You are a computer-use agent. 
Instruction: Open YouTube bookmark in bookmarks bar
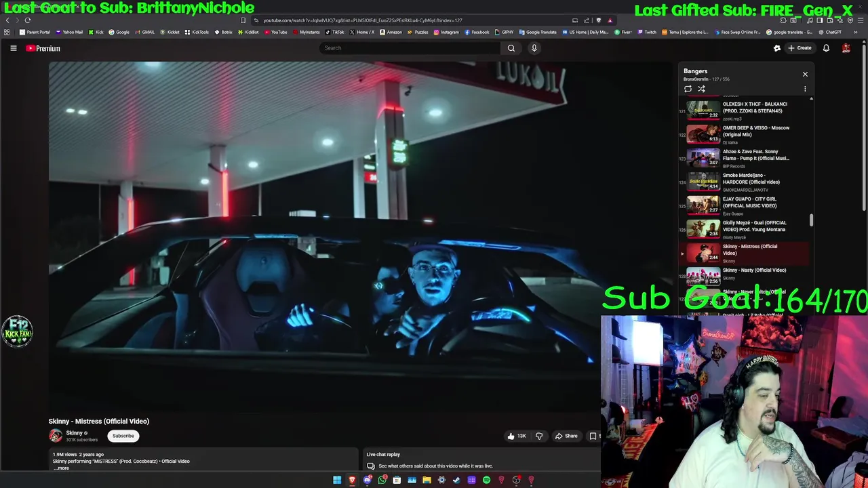(275, 32)
